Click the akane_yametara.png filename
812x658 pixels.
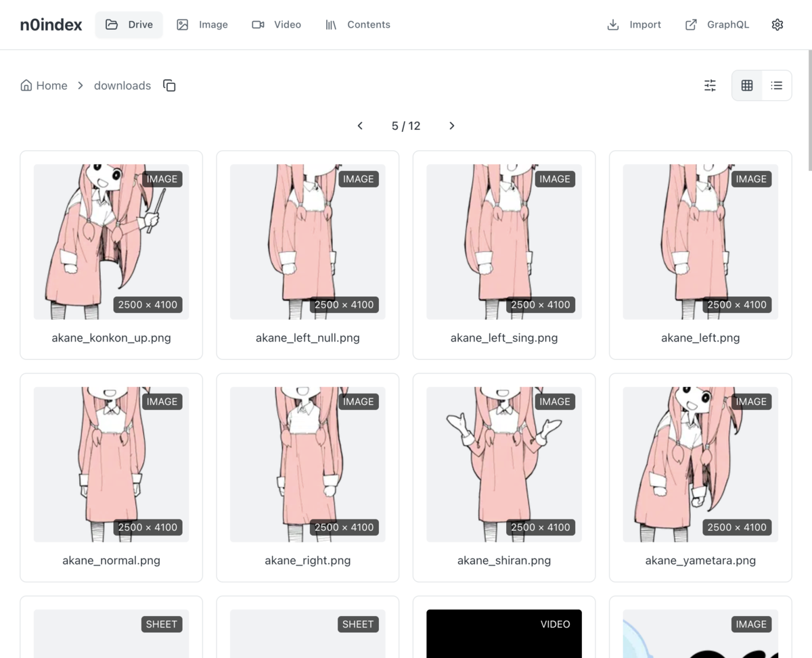[x=700, y=560]
